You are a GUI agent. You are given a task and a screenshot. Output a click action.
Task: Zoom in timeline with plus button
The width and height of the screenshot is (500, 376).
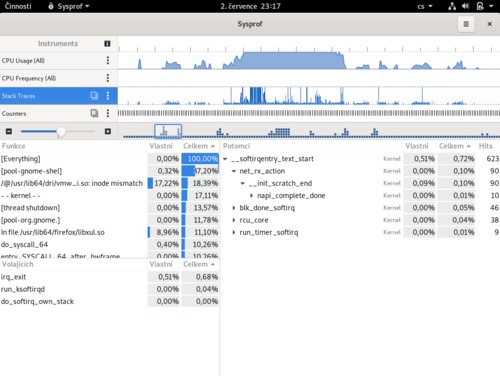(x=108, y=131)
